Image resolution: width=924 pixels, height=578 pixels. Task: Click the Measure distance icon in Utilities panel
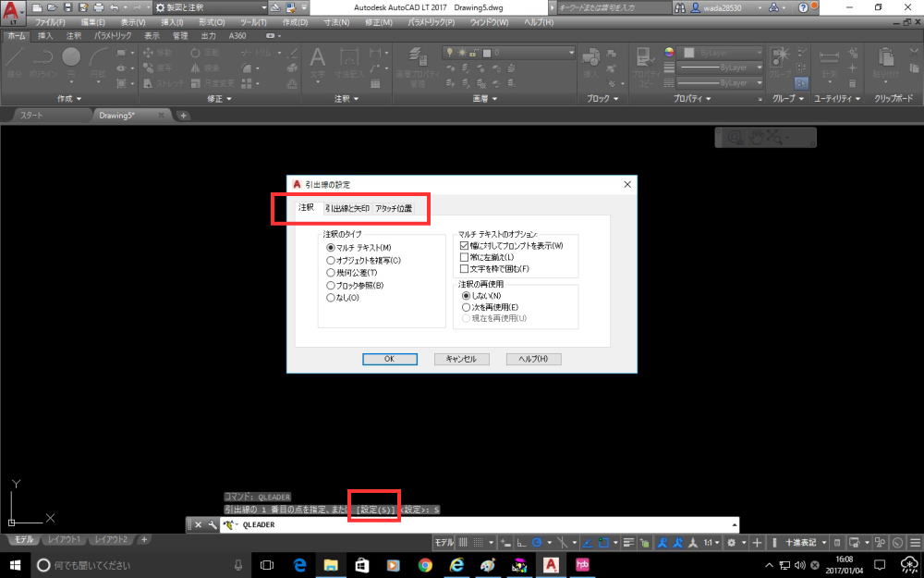829,57
